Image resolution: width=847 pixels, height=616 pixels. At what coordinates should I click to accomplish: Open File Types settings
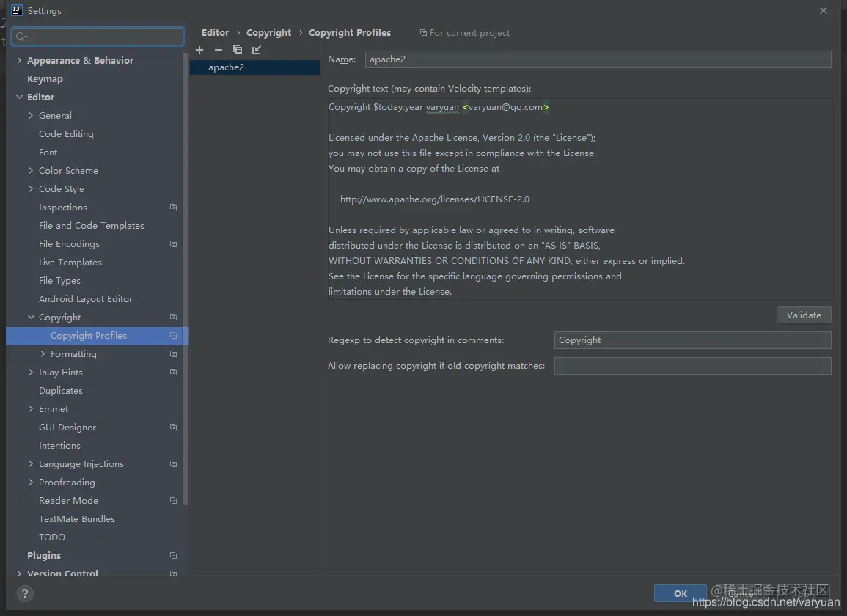59,280
